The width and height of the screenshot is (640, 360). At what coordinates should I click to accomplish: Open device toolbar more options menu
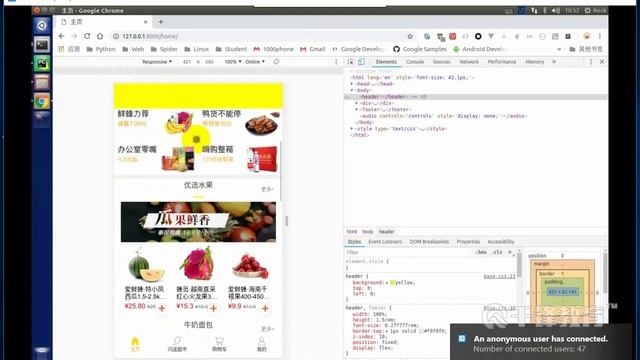(x=336, y=62)
